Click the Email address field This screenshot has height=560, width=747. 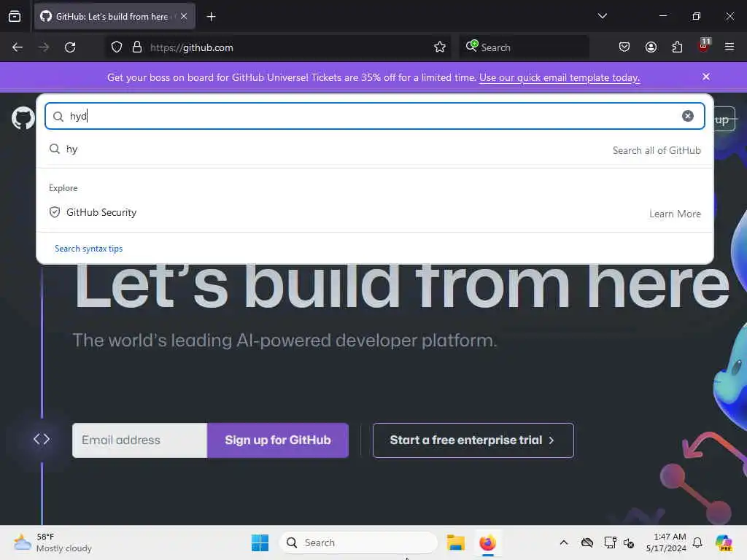click(x=139, y=440)
